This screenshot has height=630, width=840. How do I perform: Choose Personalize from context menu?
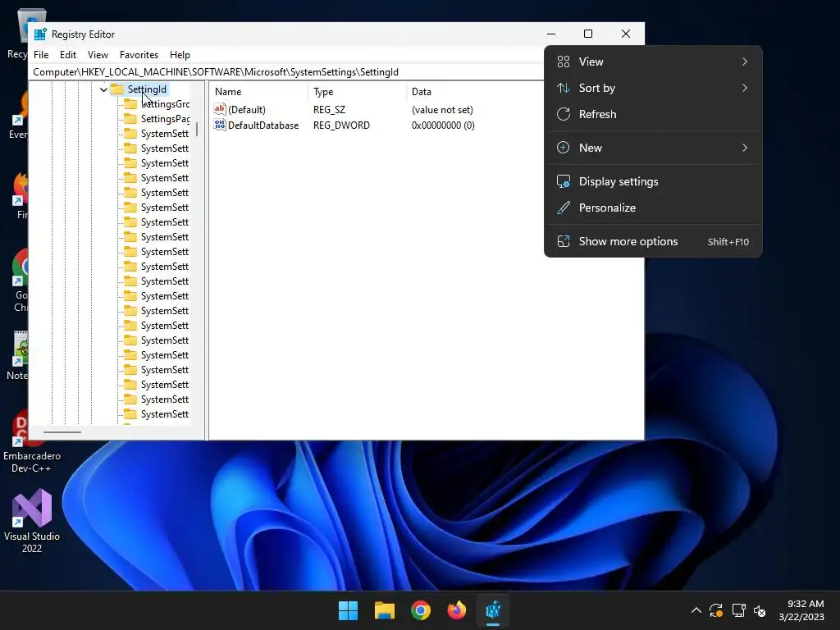click(x=653, y=208)
